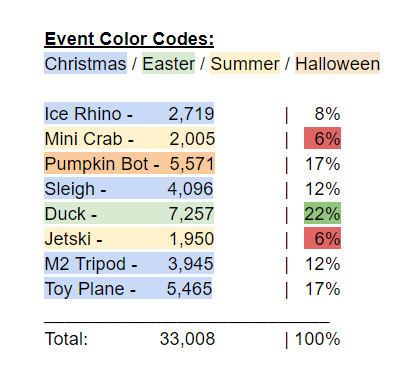This screenshot has width=415, height=382.
Task: Click the Pumpkin Bot 5,571 row
Action: coord(129,163)
